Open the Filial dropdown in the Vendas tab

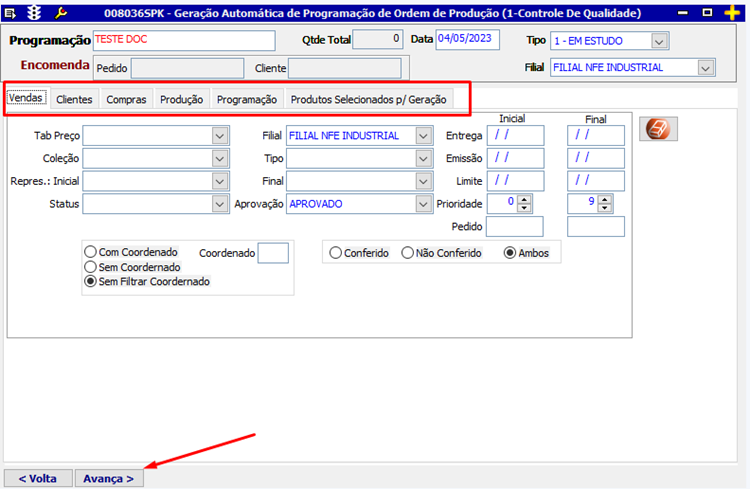[423, 136]
